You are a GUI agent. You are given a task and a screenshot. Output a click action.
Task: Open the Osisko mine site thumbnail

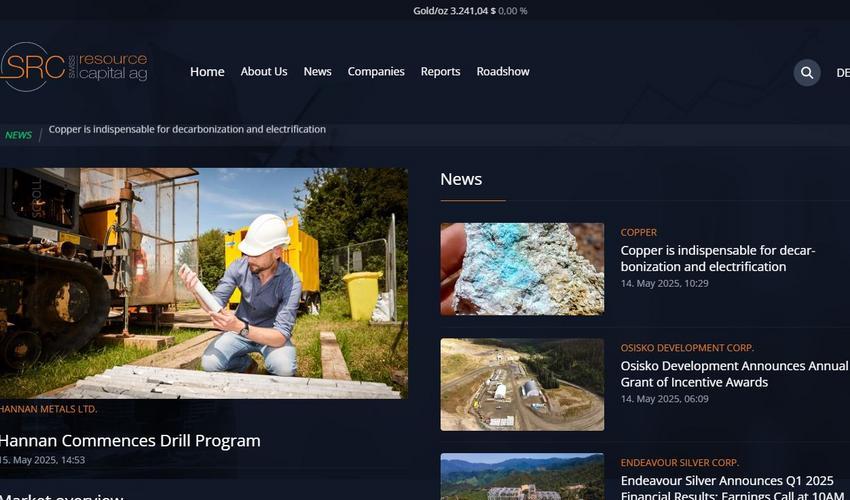coord(522,384)
